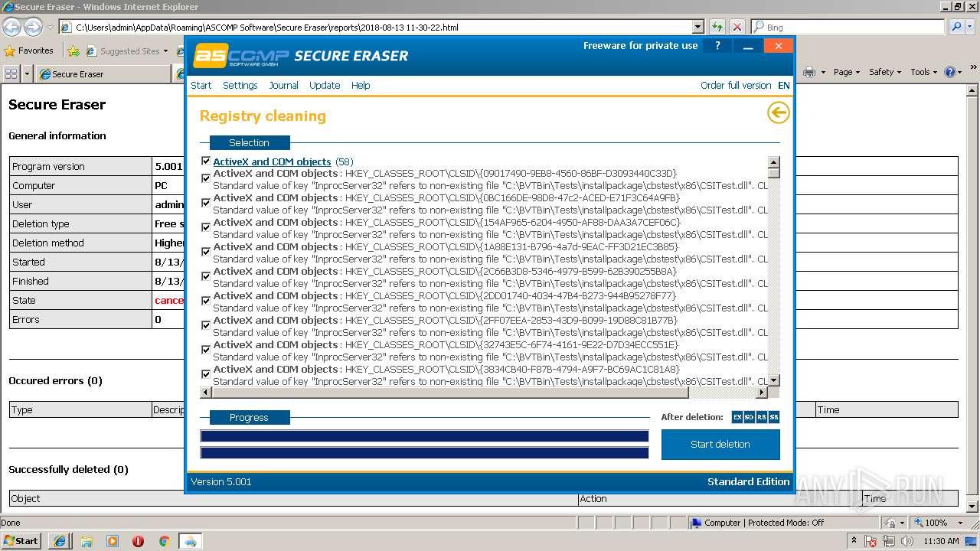This screenshot has height=551, width=980.
Task: Click the IE print icon
Action: pos(809,72)
